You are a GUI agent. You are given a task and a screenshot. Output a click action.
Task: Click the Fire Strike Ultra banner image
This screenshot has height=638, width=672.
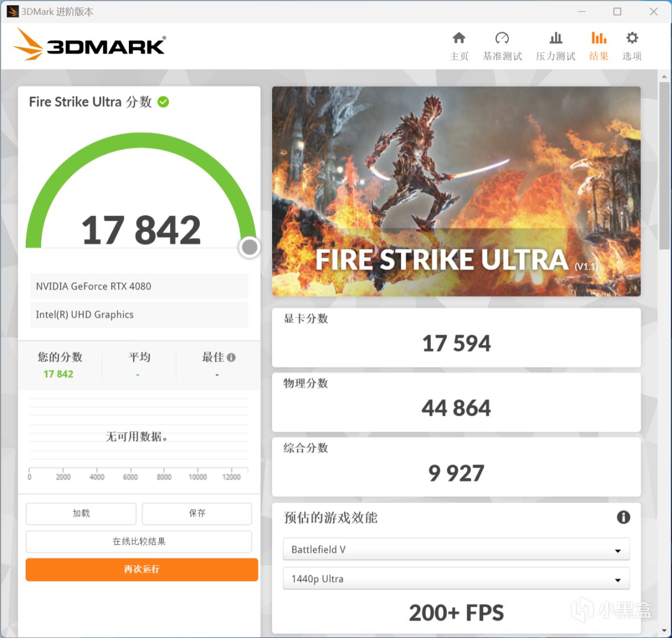[x=456, y=192]
